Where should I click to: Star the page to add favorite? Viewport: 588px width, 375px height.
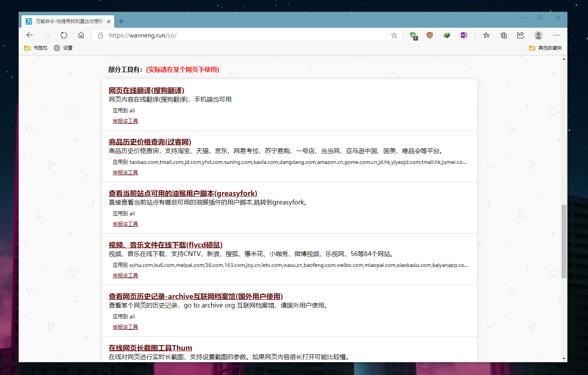(x=393, y=35)
